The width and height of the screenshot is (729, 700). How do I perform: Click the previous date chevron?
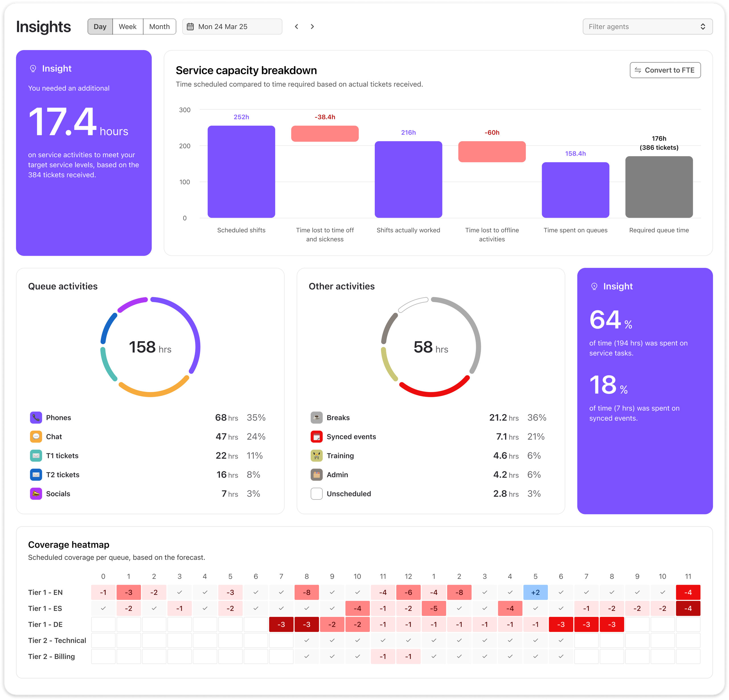[x=296, y=26]
